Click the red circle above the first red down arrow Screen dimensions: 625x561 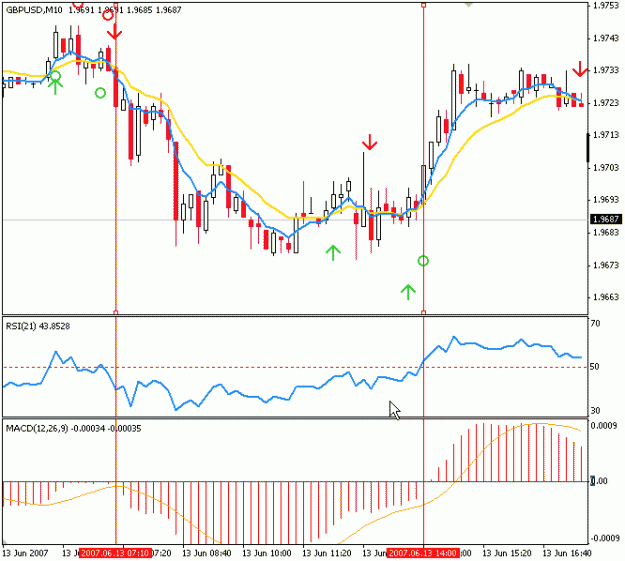tap(108, 16)
